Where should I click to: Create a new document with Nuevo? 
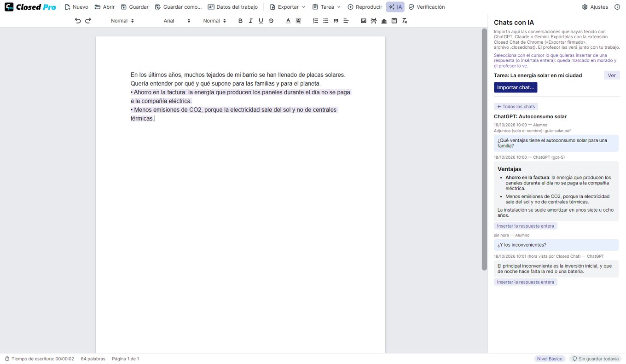76,7
